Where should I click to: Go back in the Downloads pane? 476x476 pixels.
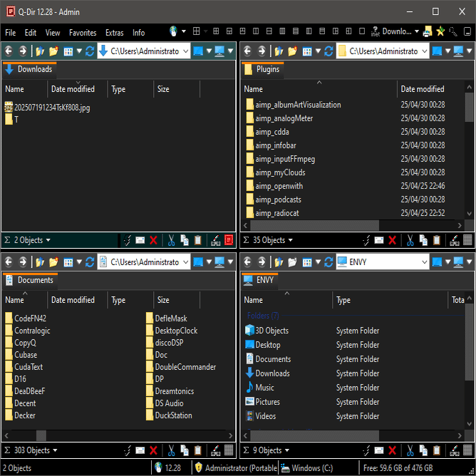(9, 51)
